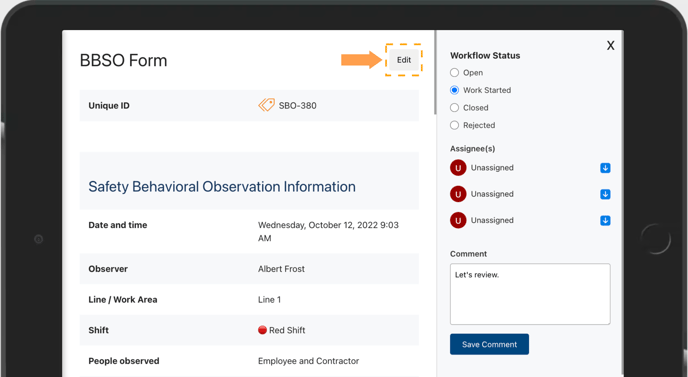Viewport: 688px width, 377px height.
Task: Save the comment with Save Comment button
Action: point(489,345)
